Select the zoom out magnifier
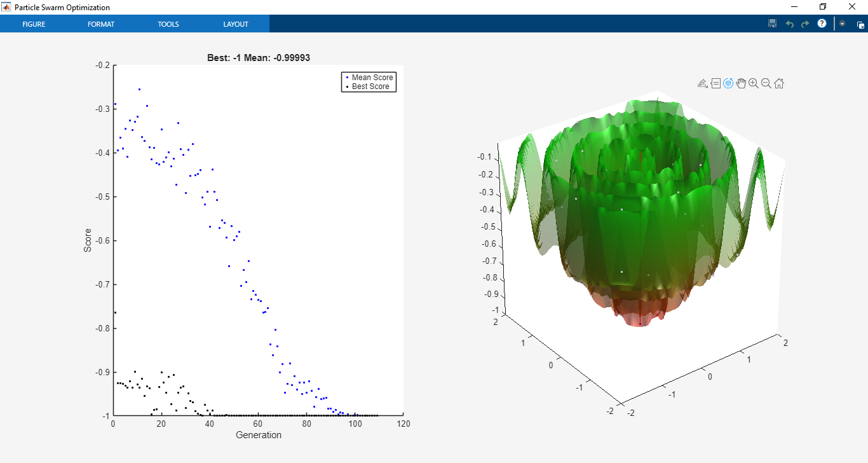This screenshot has height=463, width=868. (766, 83)
